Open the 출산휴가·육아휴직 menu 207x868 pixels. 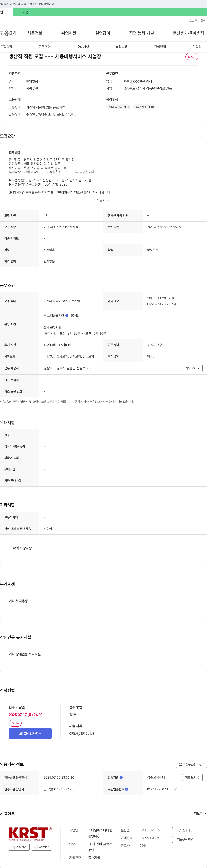point(188,33)
